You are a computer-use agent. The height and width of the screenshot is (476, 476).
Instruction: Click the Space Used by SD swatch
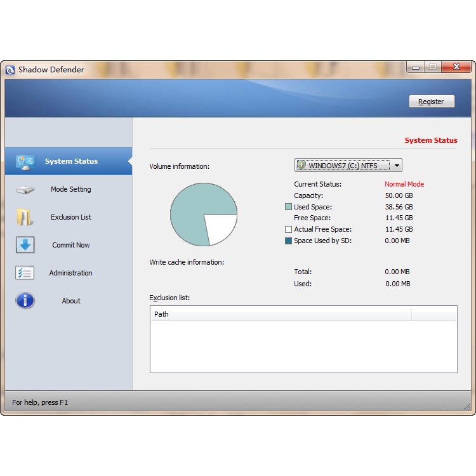(289, 241)
